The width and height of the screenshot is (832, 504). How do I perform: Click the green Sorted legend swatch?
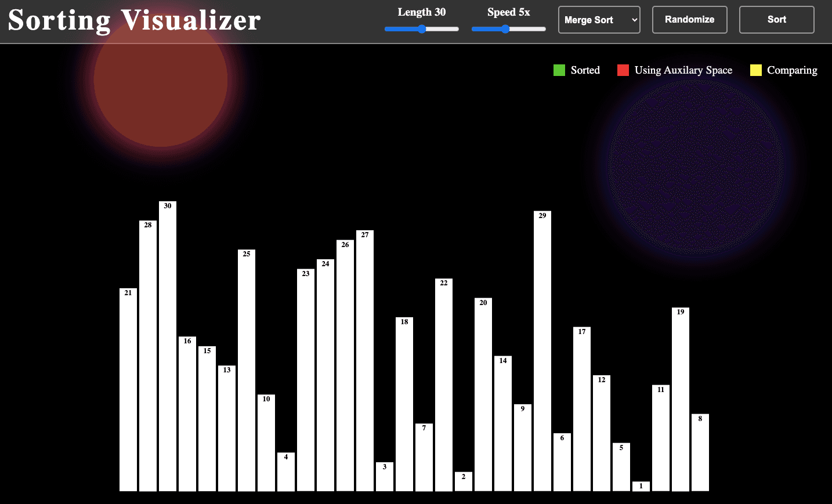[559, 70]
